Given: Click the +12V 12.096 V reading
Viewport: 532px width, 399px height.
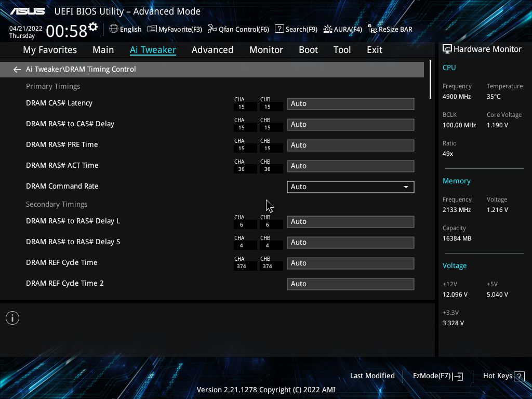Looking at the screenshot, I should [455, 295].
